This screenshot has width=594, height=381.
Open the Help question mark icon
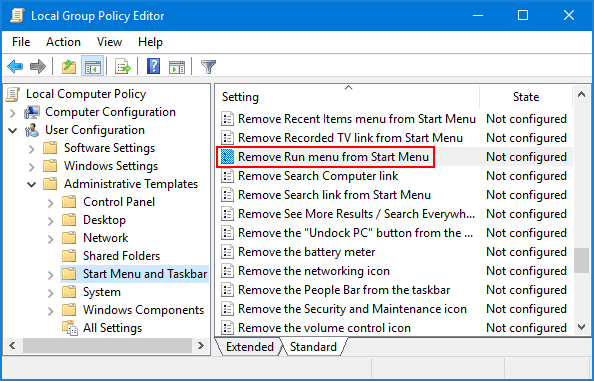point(153,67)
